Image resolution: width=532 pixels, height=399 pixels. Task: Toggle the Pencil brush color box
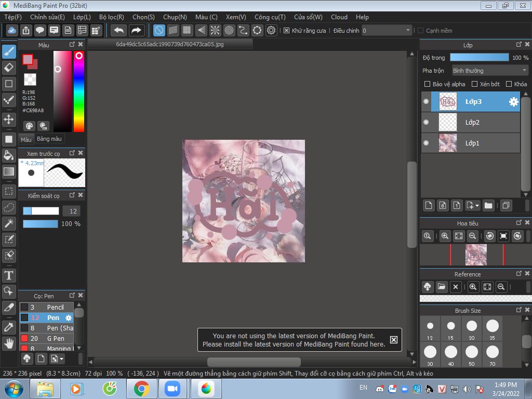[24, 308]
